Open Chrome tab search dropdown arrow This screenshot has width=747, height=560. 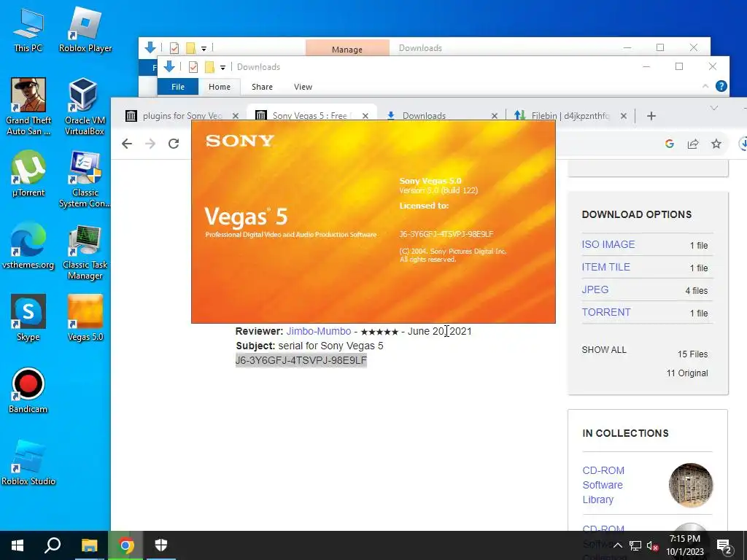pyautogui.click(x=713, y=108)
